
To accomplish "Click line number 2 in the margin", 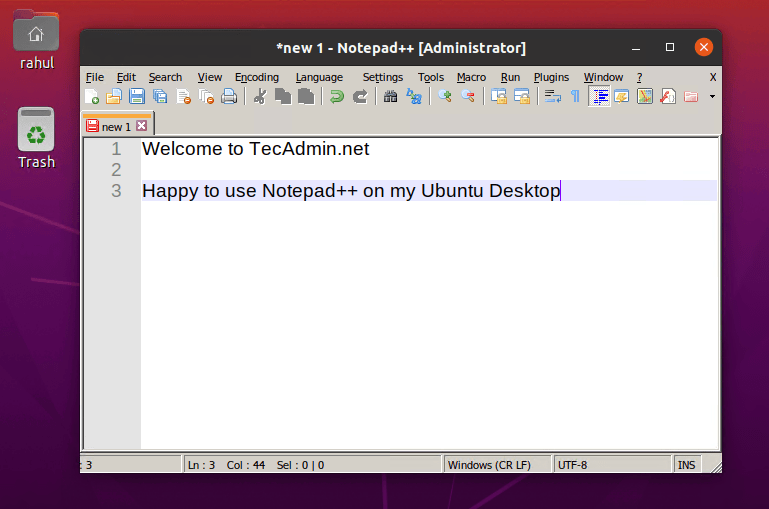I will click(x=116, y=170).
